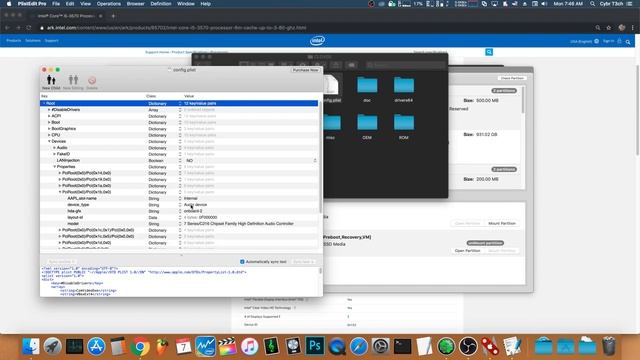Open class stepper for the Boot row
Image resolution: width=640 pixels, height=360 pixels.
coord(180,122)
